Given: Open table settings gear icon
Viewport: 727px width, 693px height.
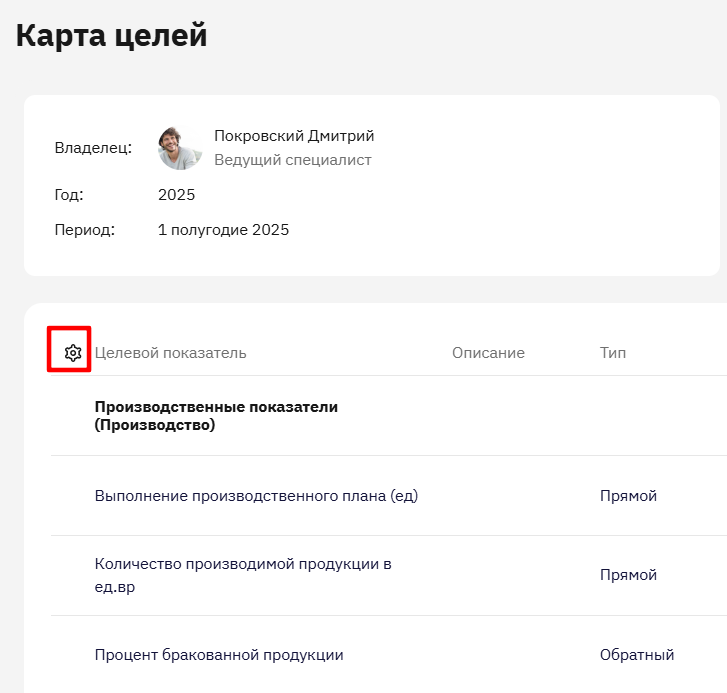Looking at the screenshot, I should click(73, 353).
